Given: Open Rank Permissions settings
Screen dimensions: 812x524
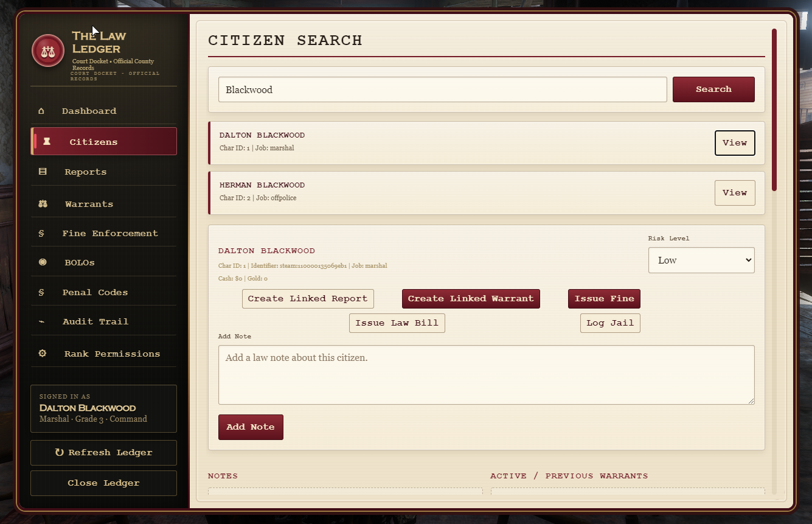Looking at the screenshot, I should pos(103,354).
